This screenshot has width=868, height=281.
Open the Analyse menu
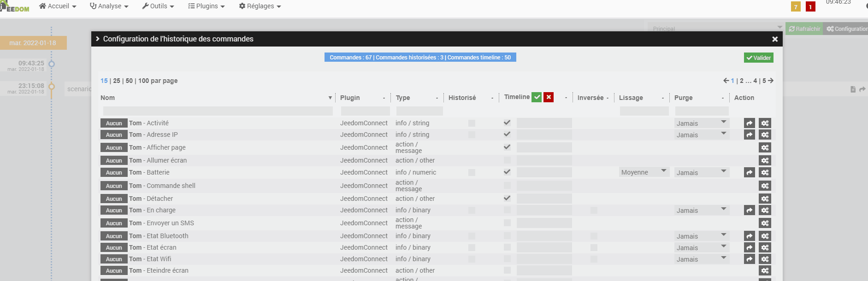(x=109, y=6)
